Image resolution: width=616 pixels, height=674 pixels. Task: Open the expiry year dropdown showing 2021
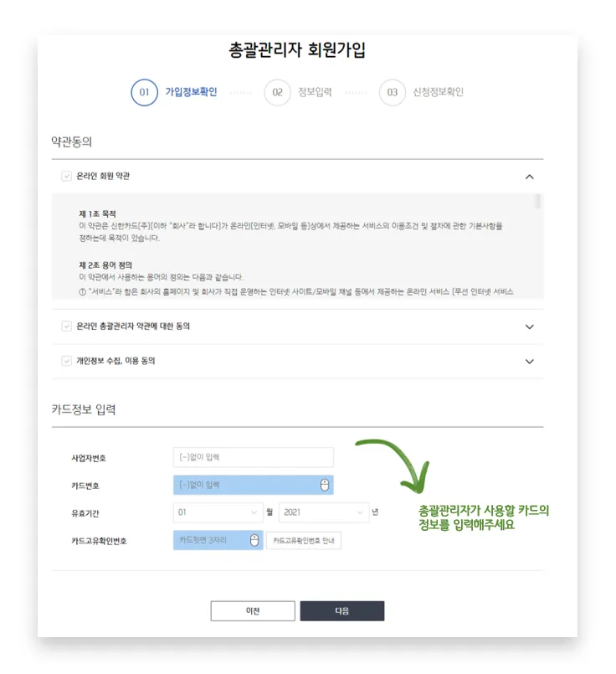pyautogui.click(x=324, y=512)
